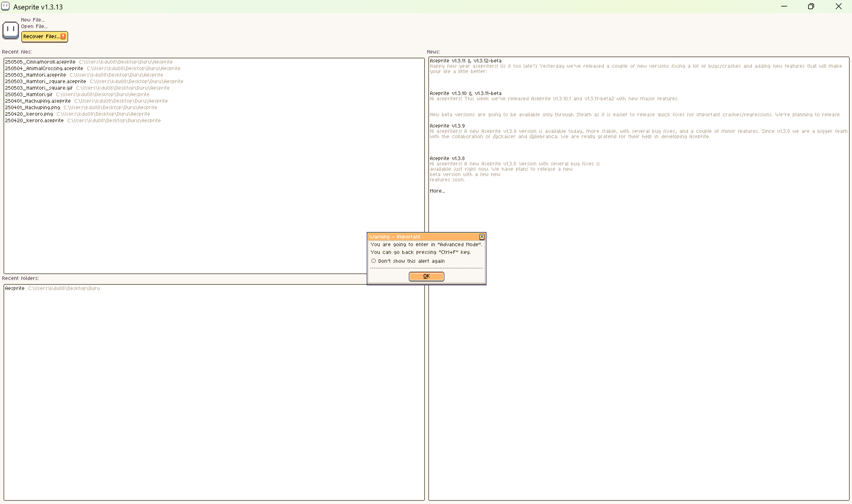Open news headline Aseprite v1.3.9

[x=447, y=126]
